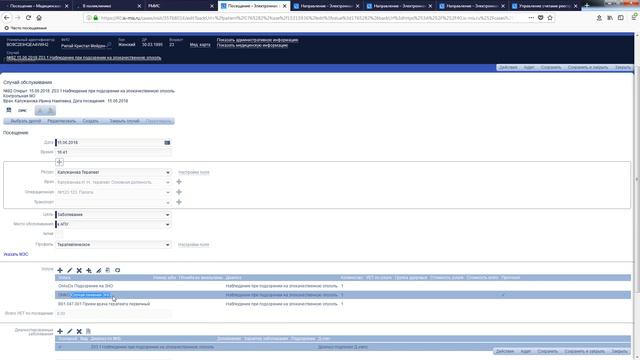Expand the Профиль dropdown showing Терапевтическое

click(x=167, y=244)
